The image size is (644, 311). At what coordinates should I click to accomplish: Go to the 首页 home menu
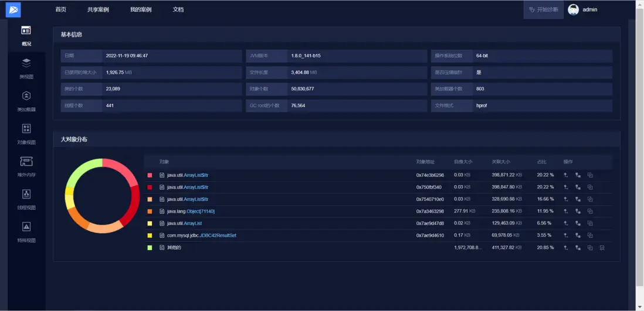pos(61,9)
